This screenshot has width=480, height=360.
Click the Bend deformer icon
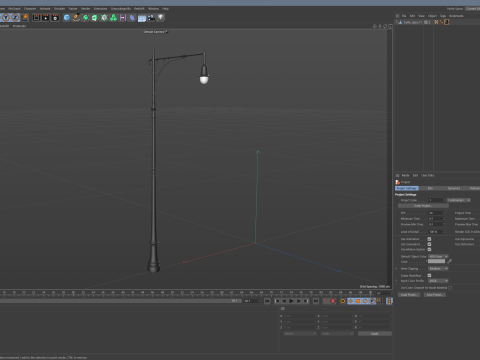coord(132,18)
